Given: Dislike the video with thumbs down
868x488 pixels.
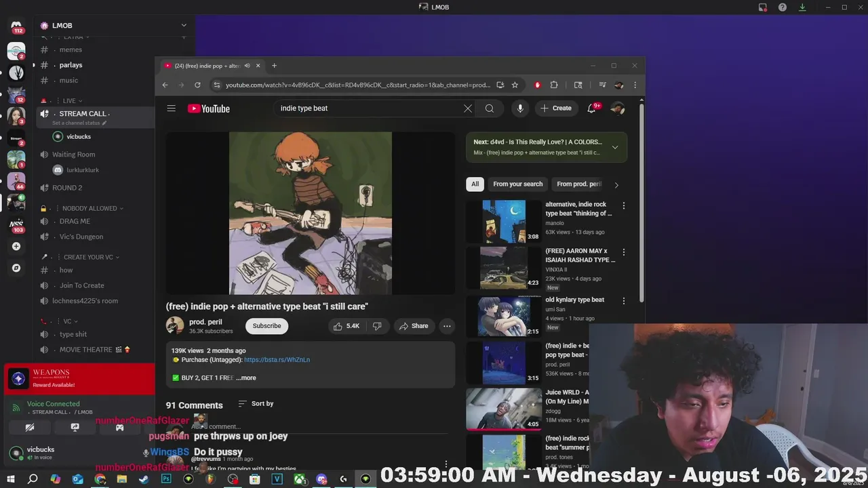Looking at the screenshot, I should point(377,326).
